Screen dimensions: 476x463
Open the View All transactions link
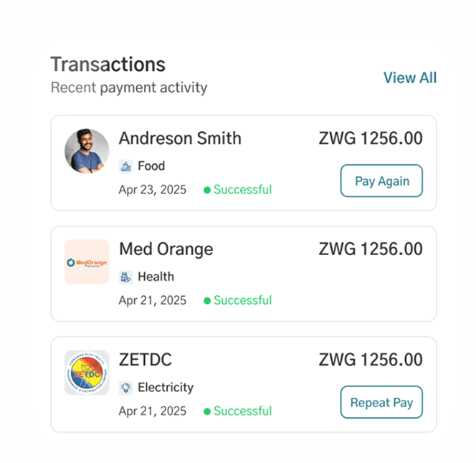click(x=410, y=77)
